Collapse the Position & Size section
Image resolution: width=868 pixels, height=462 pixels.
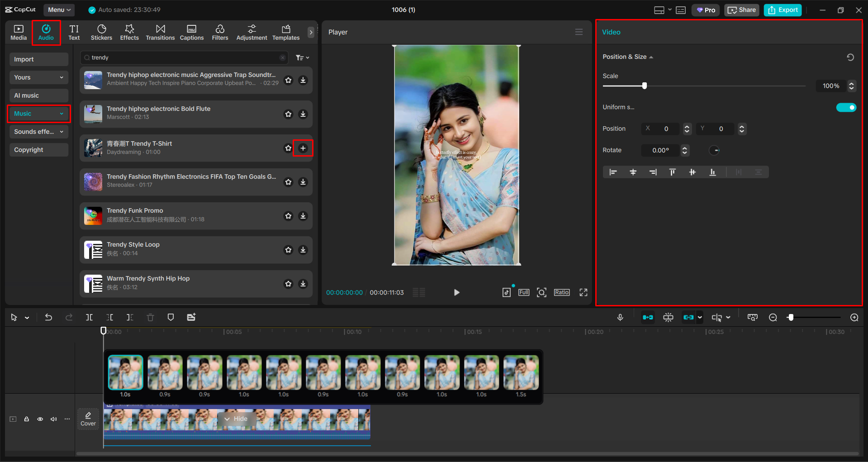[x=651, y=57]
